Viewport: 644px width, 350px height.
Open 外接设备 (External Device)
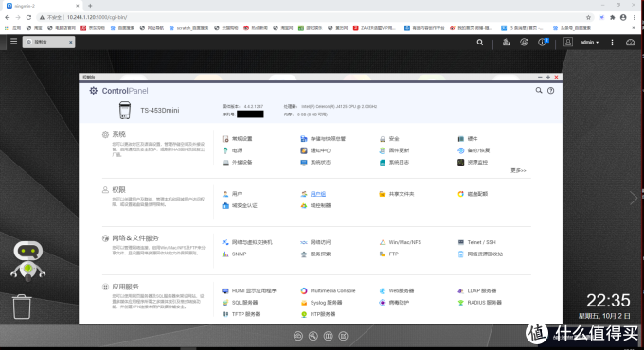pyautogui.click(x=237, y=162)
